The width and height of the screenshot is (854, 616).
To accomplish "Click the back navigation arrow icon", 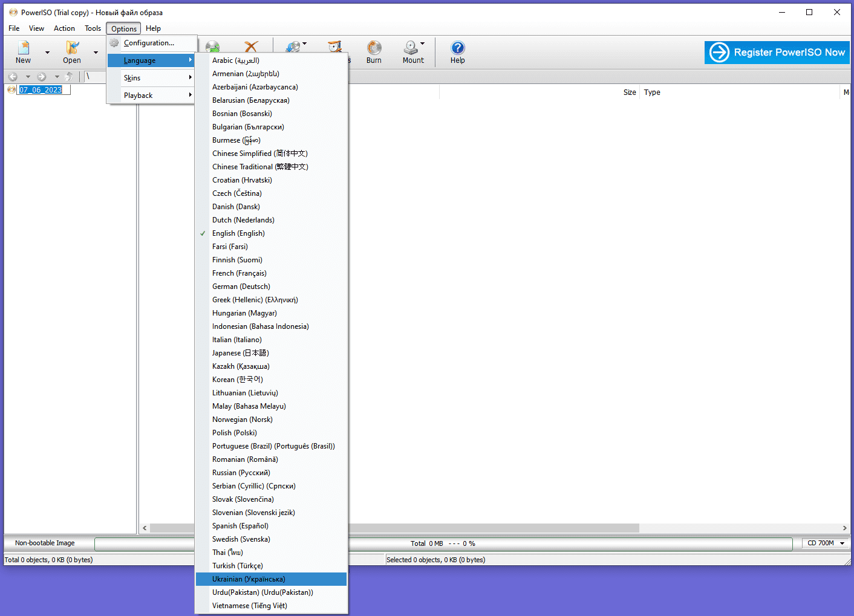I will pos(13,77).
